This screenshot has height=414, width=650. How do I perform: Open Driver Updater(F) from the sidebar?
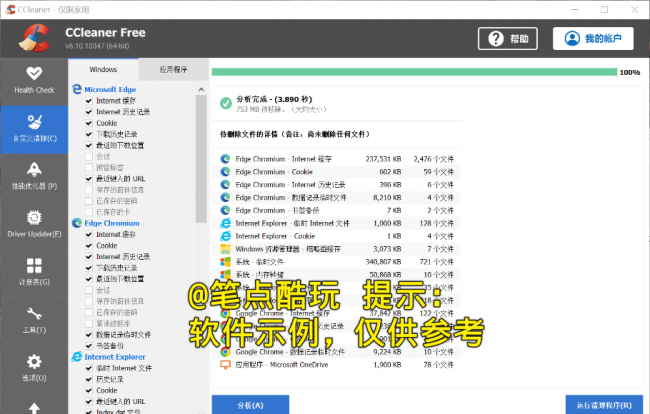click(x=34, y=225)
